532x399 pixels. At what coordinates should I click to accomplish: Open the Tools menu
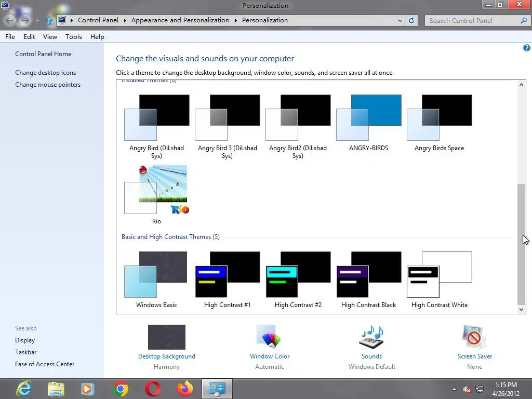[74, 37]
